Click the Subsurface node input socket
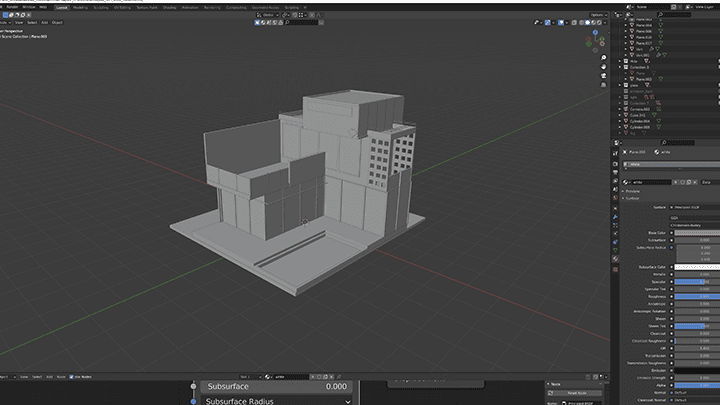The image size is (720, 405). click(x=193, y=386)
